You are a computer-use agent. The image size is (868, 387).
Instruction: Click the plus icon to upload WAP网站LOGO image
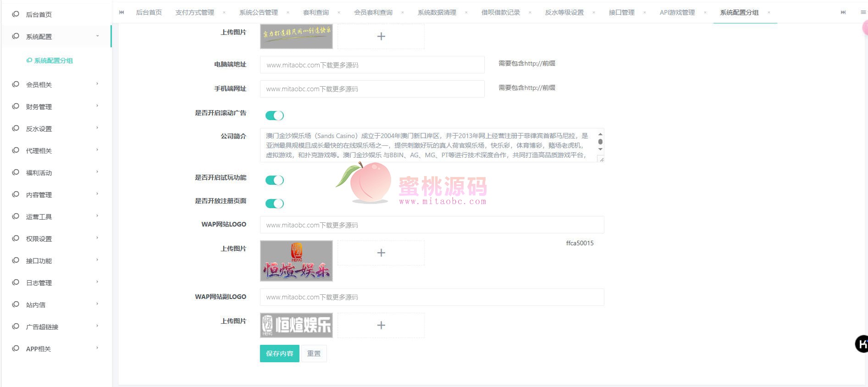[381, 253]
